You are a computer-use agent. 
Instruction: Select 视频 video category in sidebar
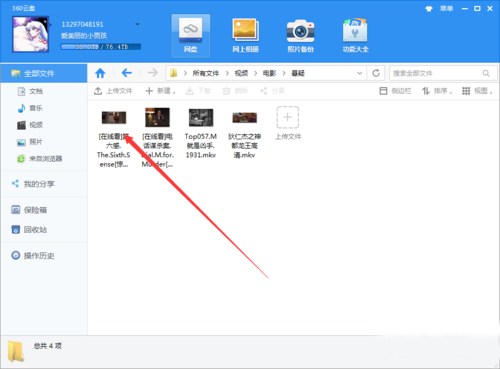36,125
